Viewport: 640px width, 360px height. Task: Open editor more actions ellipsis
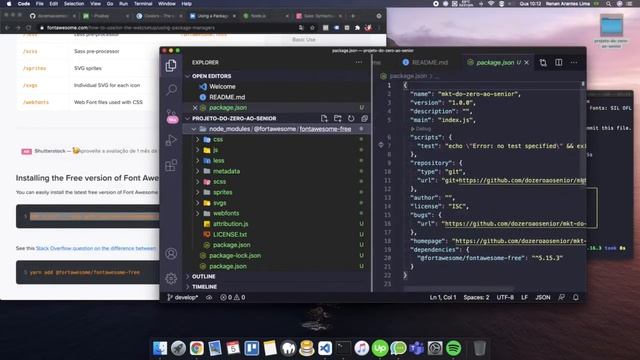tap(574, 62)
